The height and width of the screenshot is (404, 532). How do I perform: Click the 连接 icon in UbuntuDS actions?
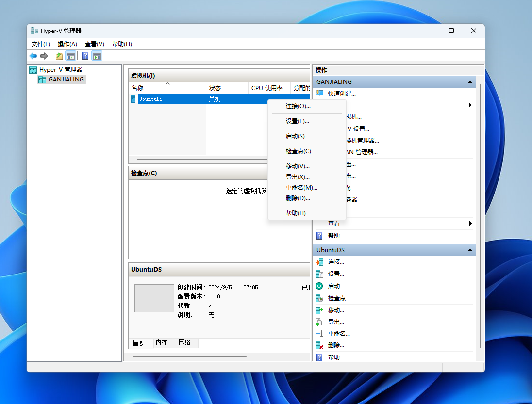319,262
